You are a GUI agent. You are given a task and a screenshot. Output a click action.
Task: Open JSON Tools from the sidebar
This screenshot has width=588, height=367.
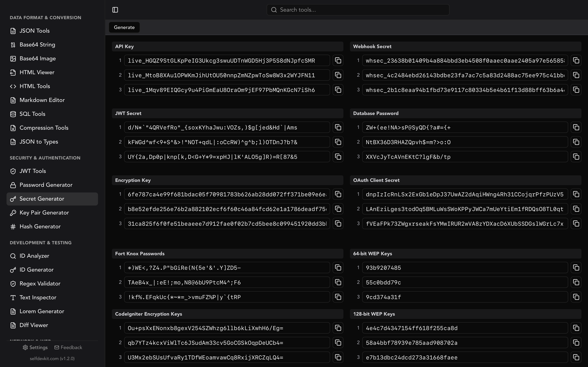pyautogui.click(x=34, y=31)
